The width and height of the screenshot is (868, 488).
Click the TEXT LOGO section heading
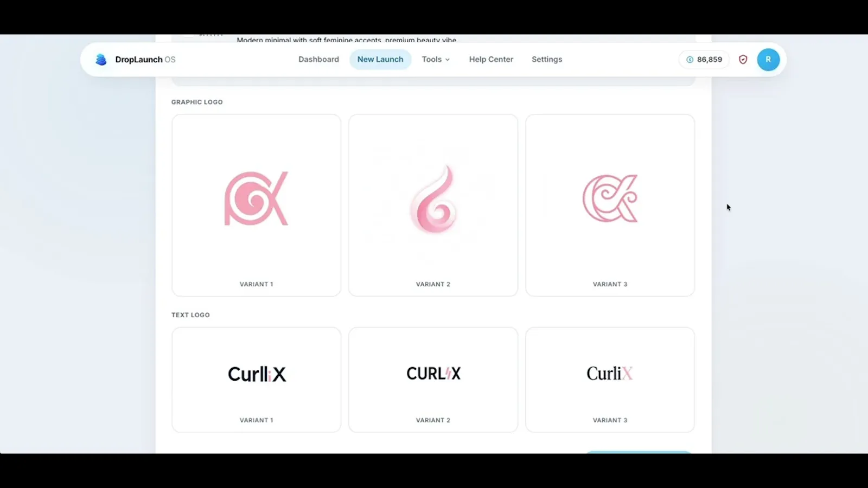190,315
